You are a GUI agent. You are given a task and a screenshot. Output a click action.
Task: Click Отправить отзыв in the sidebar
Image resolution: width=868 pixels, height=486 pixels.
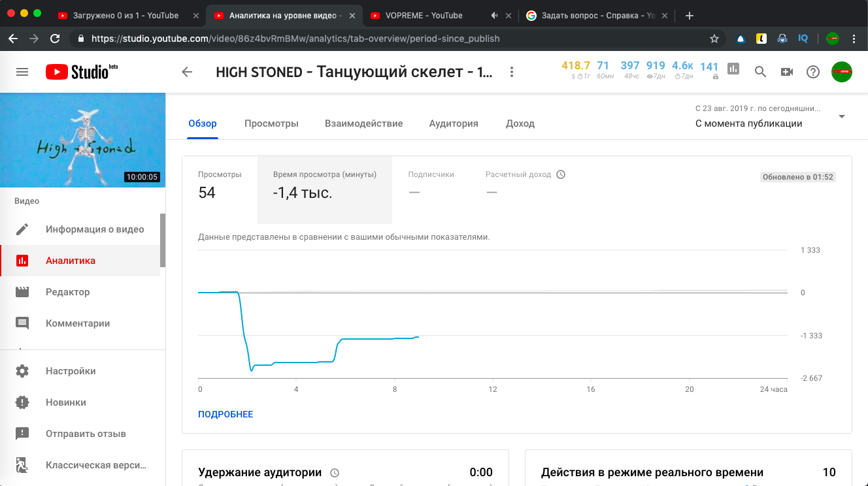coord(82,434)
